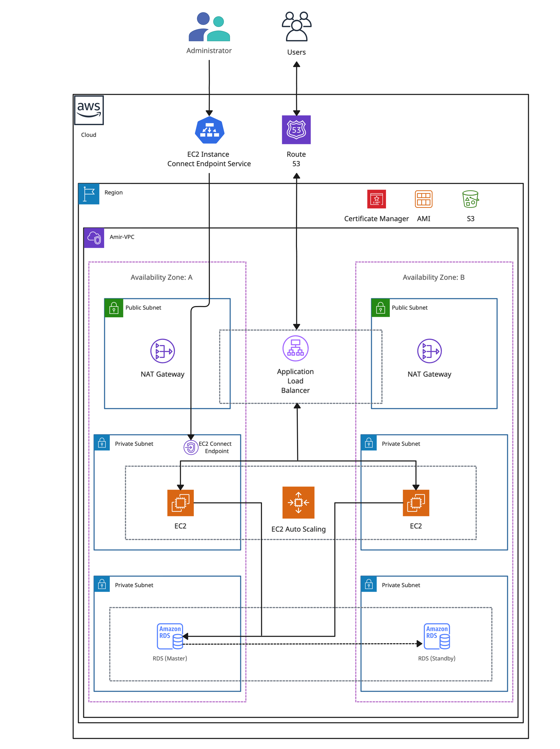
Task: Select the 'EC2' label in Zone B
Action: [416, 526]
